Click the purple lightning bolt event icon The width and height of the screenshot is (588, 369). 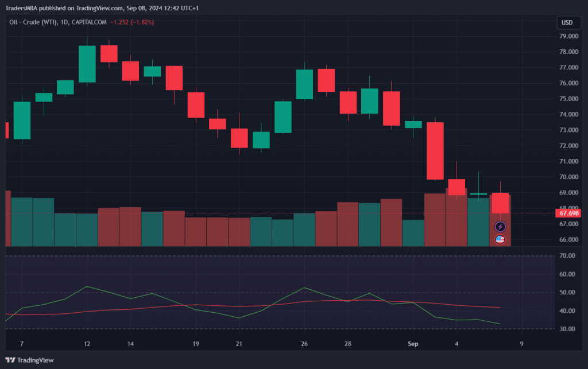pos(500,227)
